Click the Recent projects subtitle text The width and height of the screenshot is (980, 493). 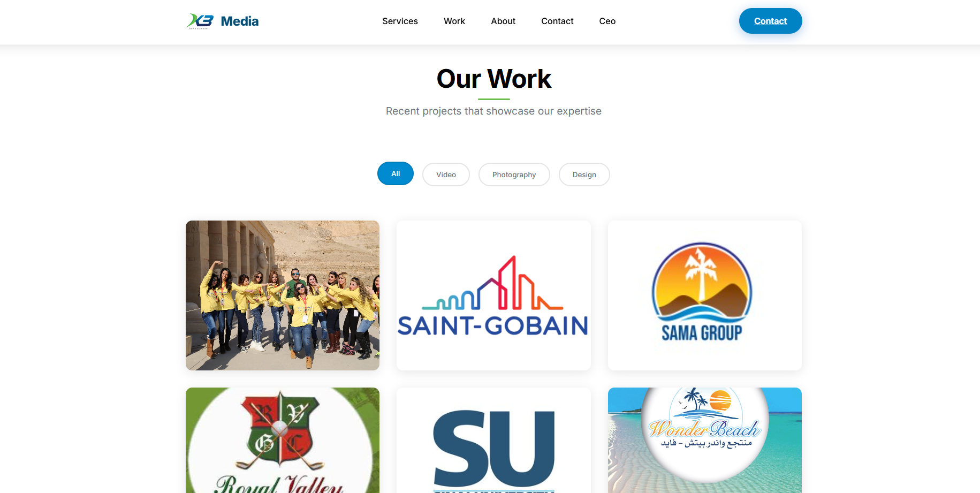(x=493, y=111)
